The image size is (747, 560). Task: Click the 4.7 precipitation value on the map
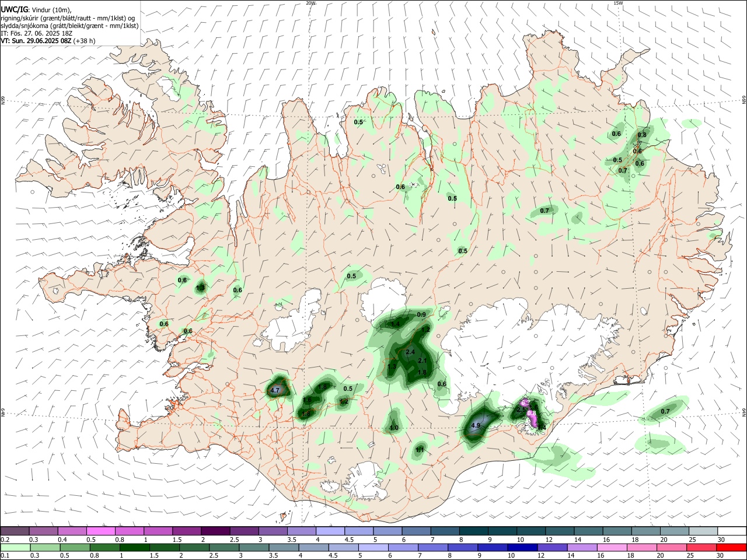tap(275, 390)
